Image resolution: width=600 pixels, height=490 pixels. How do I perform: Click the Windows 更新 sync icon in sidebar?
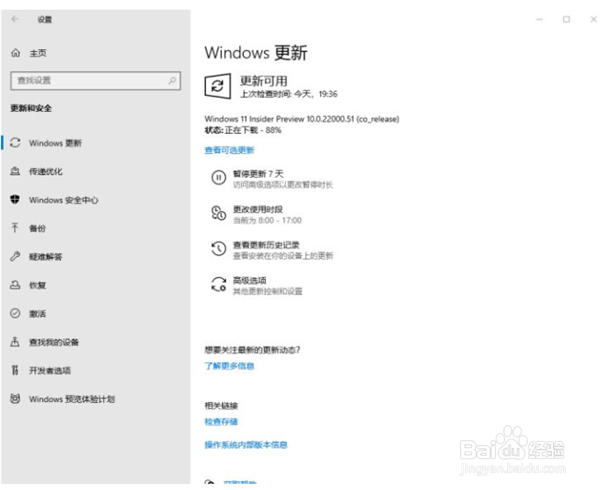click(15, 143)
